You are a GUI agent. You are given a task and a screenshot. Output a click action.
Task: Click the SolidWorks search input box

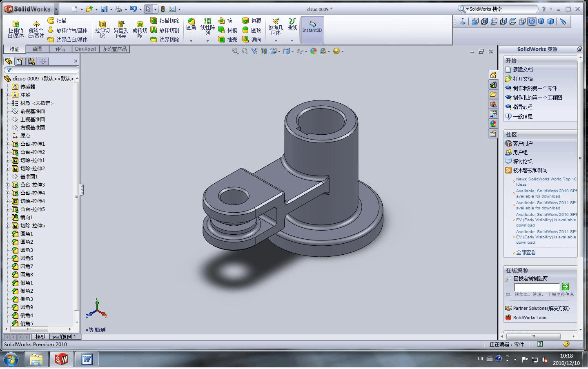(x=501, y=9)
